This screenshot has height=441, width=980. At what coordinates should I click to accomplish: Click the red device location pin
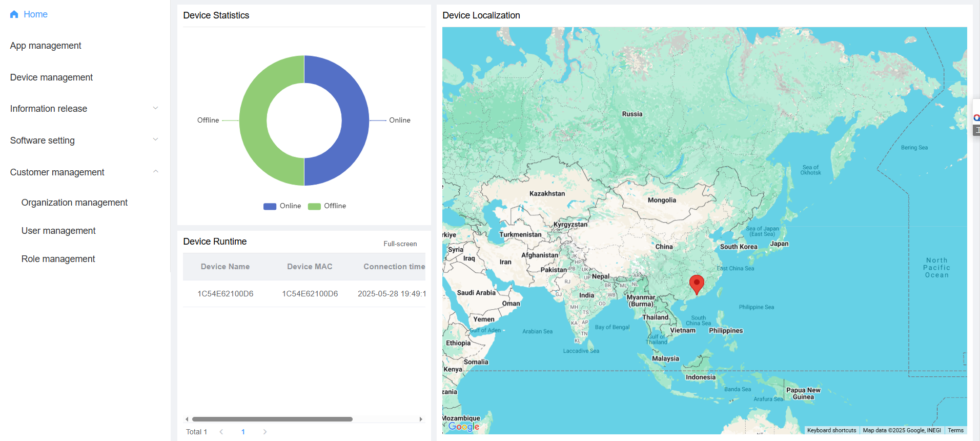(x=696, y=283)
